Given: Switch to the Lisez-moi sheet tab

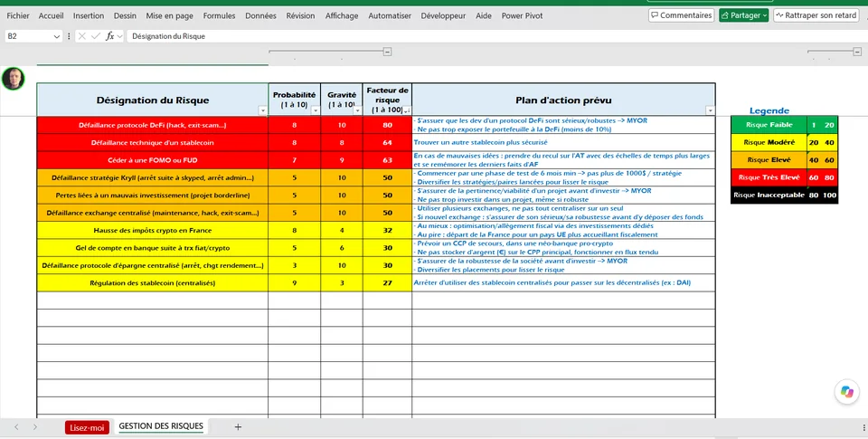Looking at the screenshot, I should coord(87,427).
